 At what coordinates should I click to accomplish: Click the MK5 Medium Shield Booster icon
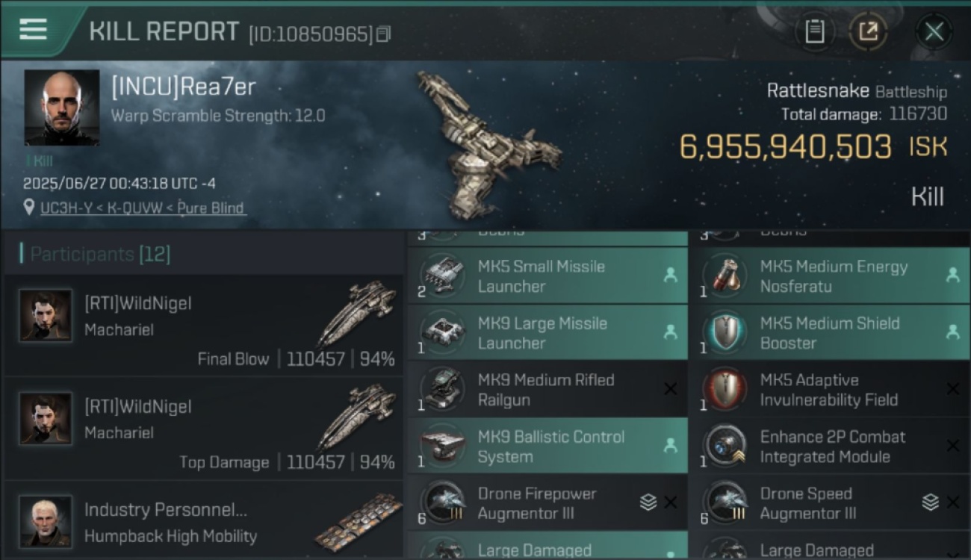click(724, 332)
